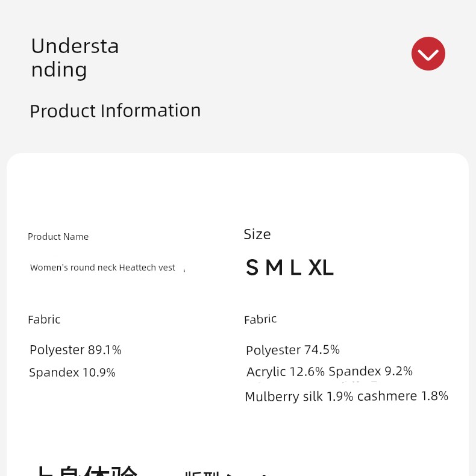Screen dimensions: 476x476
Task: Click the left Fabric label
Action: (44, 320)
